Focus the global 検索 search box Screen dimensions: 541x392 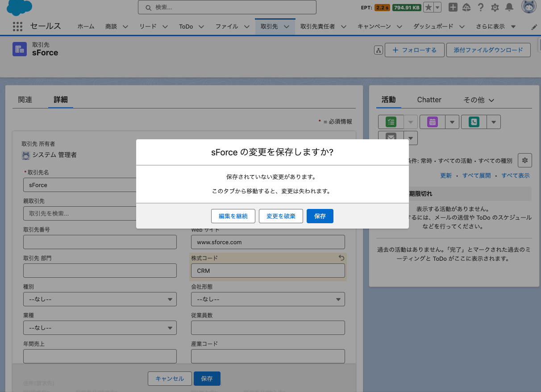click(x=227, y=7)
